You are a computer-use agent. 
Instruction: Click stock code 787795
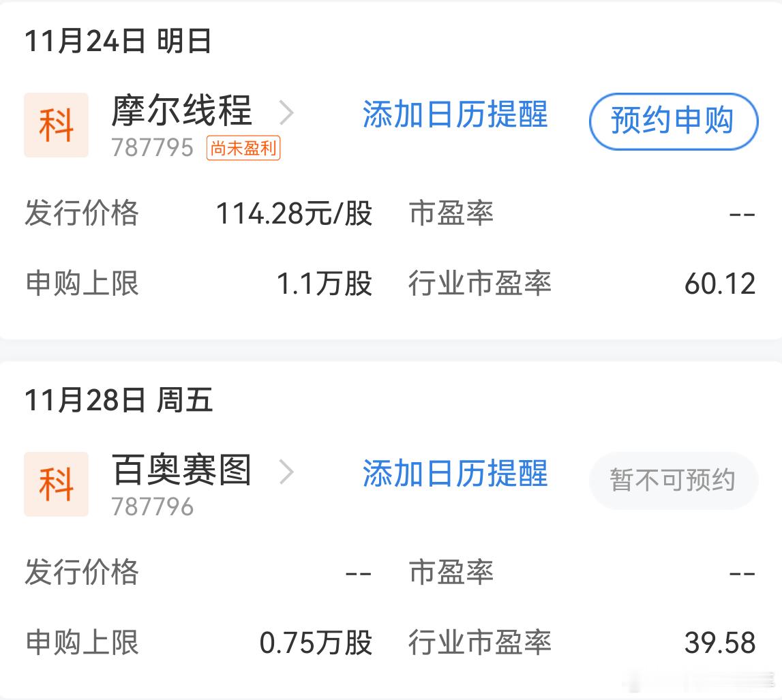[x=151, y=149]
